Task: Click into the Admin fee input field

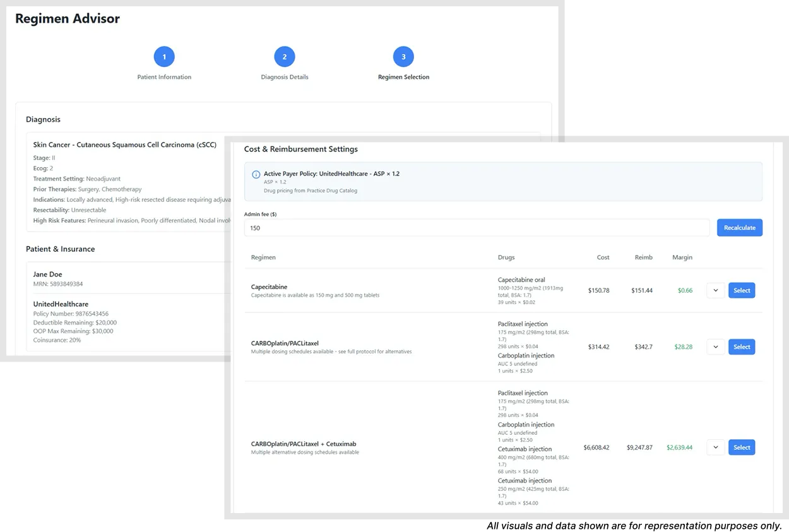Action: [x=477, y=228]
